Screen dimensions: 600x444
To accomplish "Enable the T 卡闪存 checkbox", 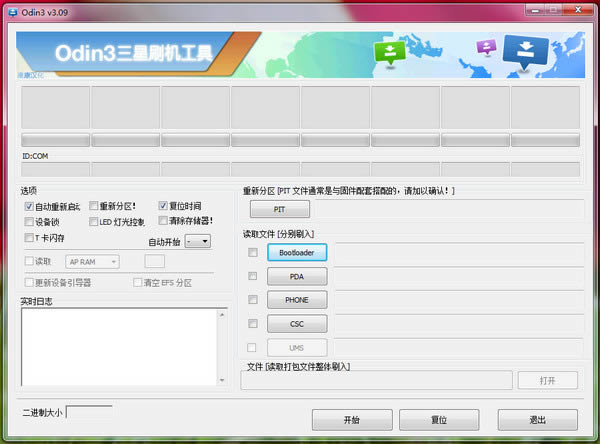I will click(x=29, y=238).
